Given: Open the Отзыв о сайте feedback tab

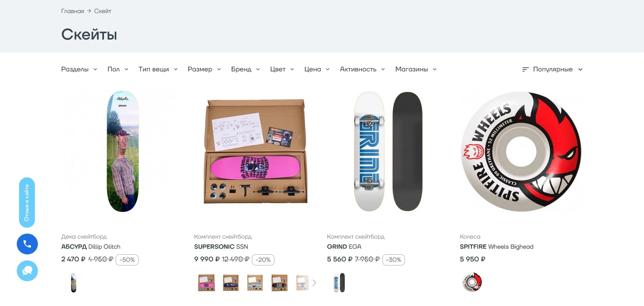Looking at the screenshot, I should (27, 202).
